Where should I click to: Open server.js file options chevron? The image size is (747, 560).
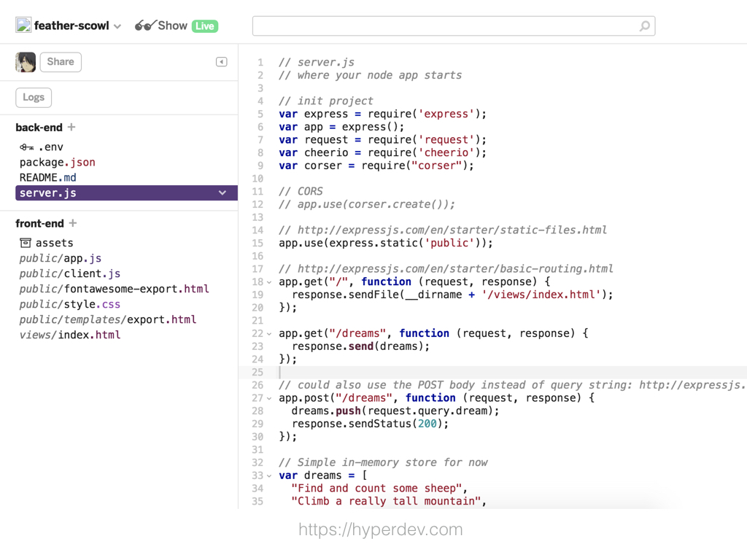coord(222,192)
